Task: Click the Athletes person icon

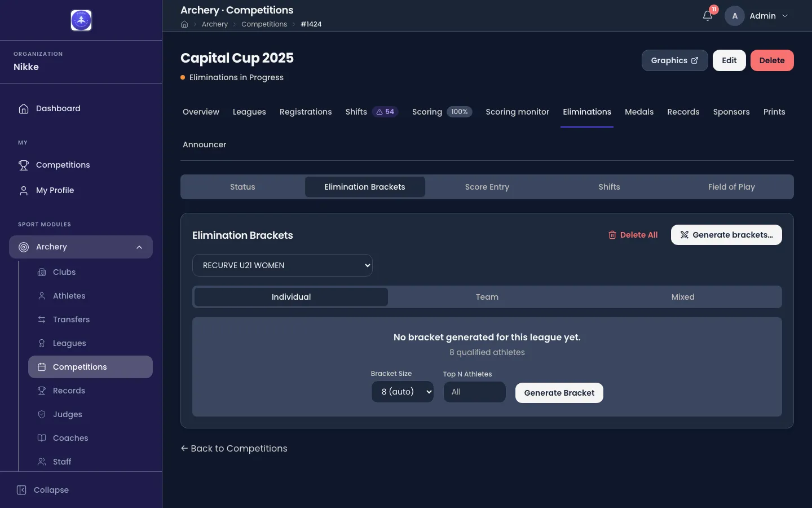Action: pos(42,296)
